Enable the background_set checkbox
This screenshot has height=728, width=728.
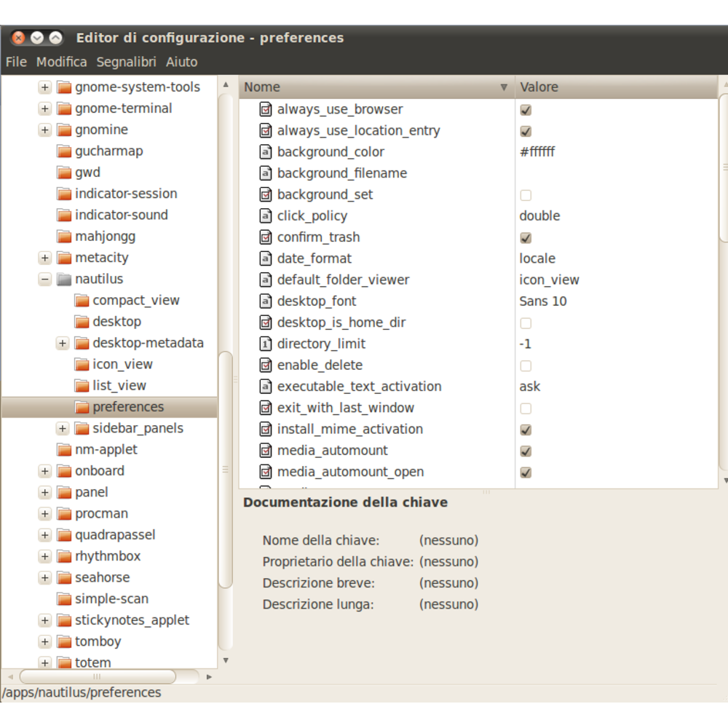click(x=525, y=194)
